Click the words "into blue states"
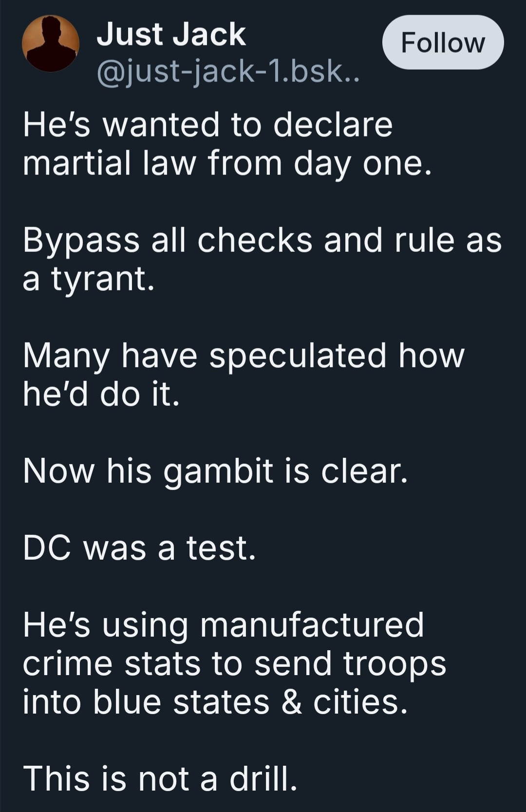Image resolution: width=526 pixels, height=812 pixels. coord(146,702)
